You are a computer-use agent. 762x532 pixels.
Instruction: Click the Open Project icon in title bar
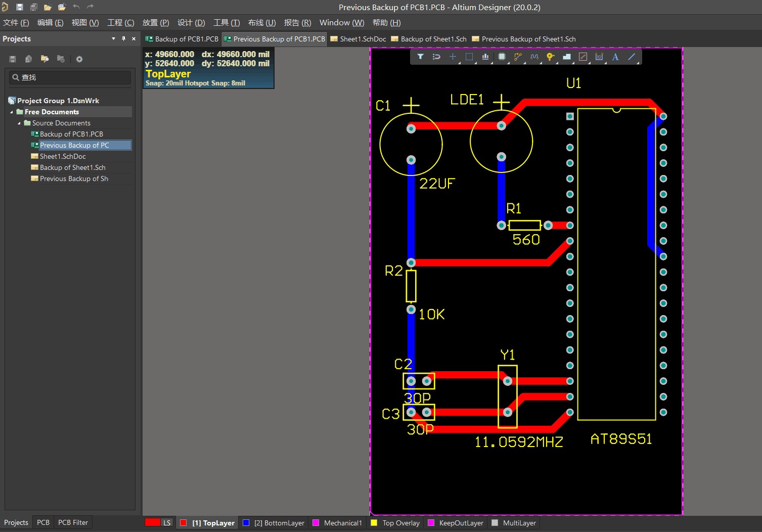62,7
